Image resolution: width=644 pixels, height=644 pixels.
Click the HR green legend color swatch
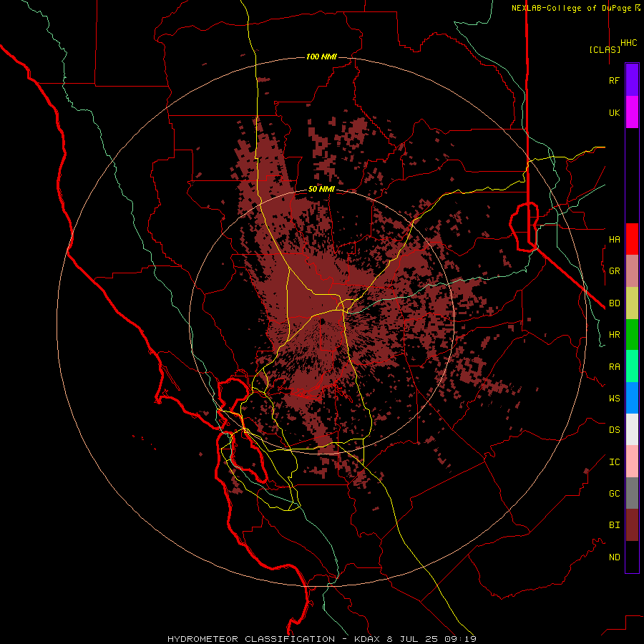(632, 335)
